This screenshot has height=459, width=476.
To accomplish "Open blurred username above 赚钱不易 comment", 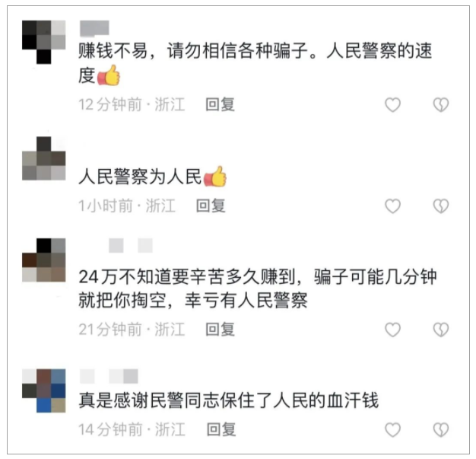I will pyautogui.click(x=94, y=28).
